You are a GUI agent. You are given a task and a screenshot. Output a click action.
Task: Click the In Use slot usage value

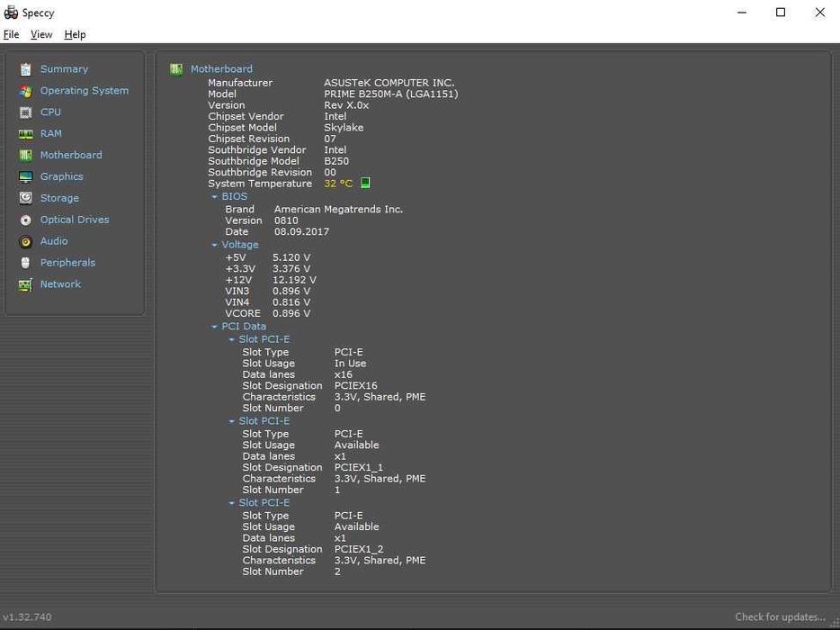(x=351, y=363)
